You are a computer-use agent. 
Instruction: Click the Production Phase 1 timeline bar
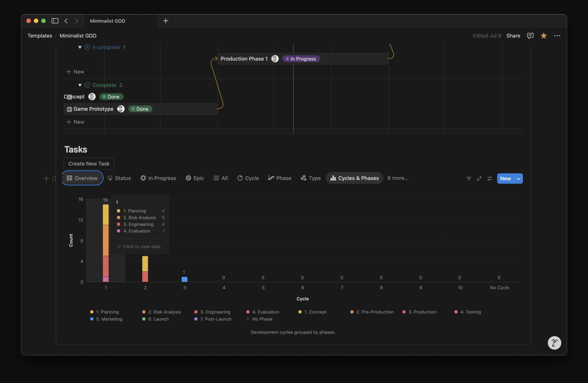(303, 59)
